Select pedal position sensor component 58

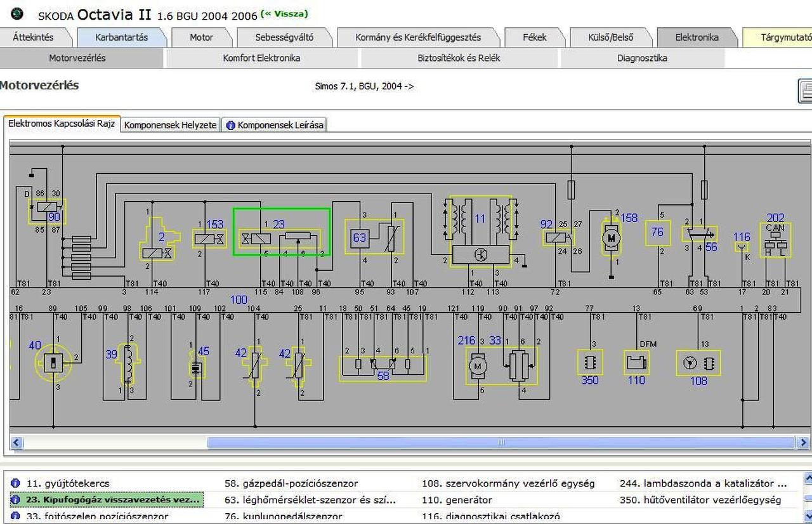(382, 368)
